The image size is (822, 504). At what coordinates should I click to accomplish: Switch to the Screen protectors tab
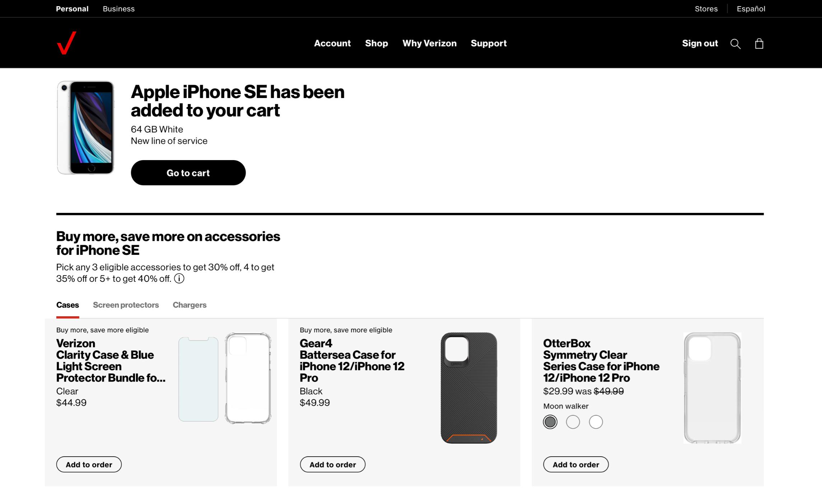(126, 305)
